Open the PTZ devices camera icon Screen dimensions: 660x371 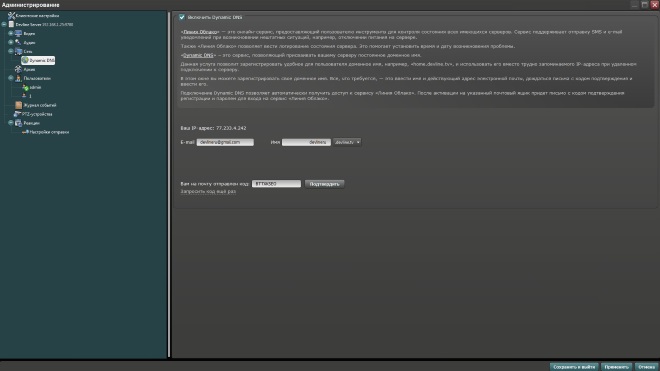tap(17, 114)
